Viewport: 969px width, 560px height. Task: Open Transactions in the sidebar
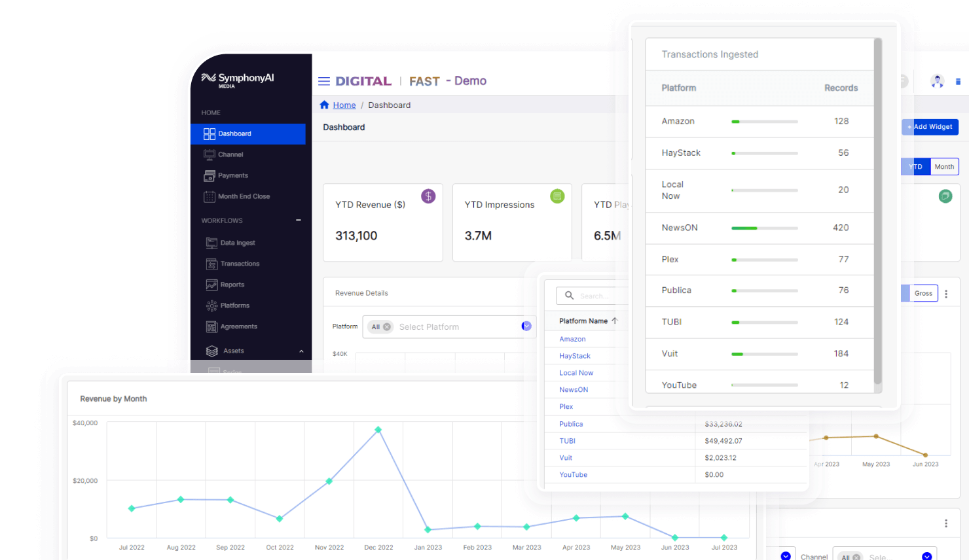click(x=240, y=264)
